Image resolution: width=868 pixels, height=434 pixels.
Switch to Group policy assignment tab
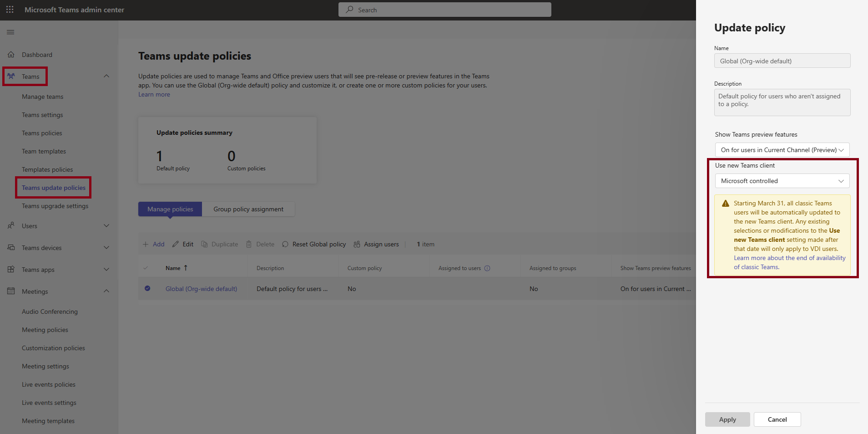pyautogui.click(x=248, y=209)
